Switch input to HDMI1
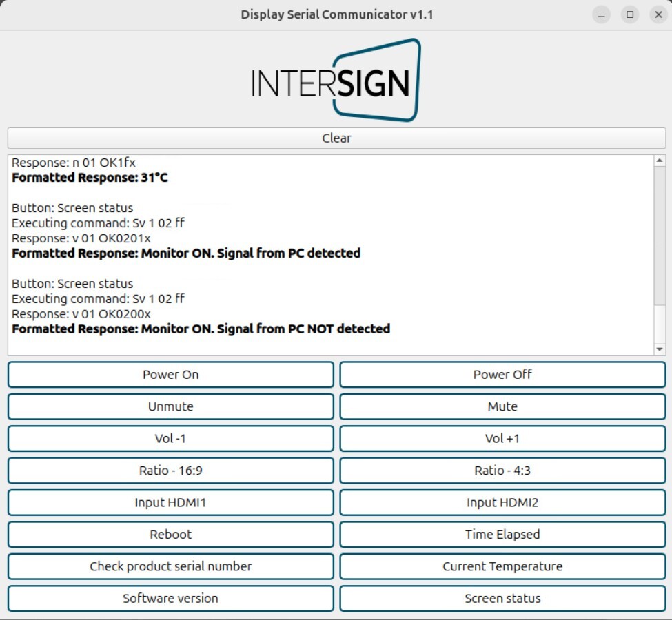This screenshot has height=620, width=672. 170,502
